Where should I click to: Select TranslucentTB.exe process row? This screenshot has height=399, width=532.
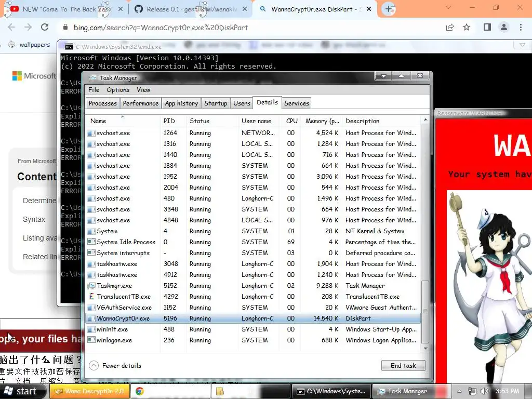click(x=253, y=297)
